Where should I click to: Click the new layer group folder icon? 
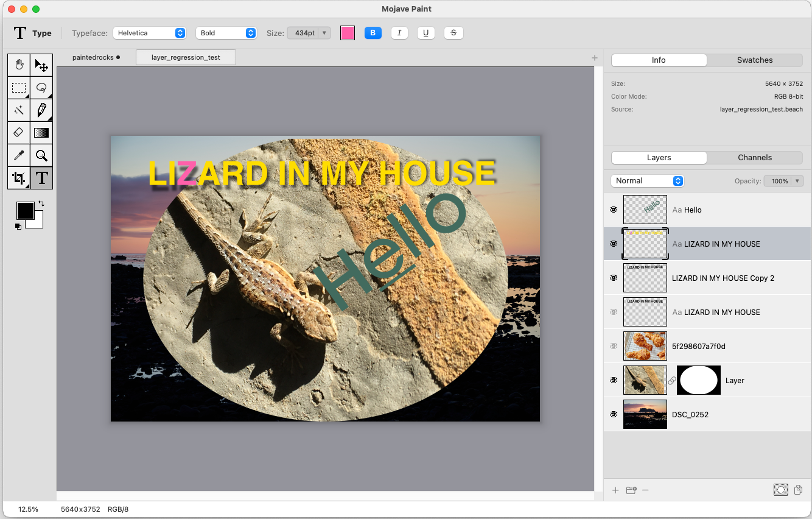point(631,490)
